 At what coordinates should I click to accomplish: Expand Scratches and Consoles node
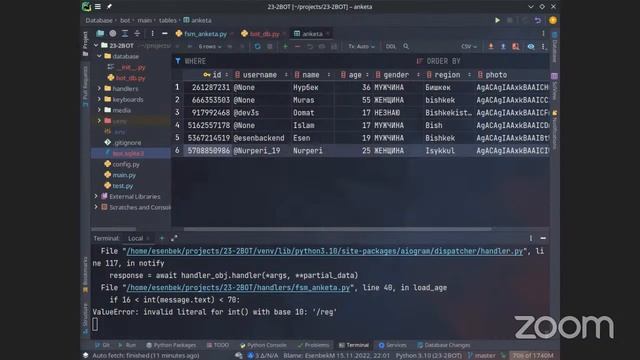(x=96, y=207)
